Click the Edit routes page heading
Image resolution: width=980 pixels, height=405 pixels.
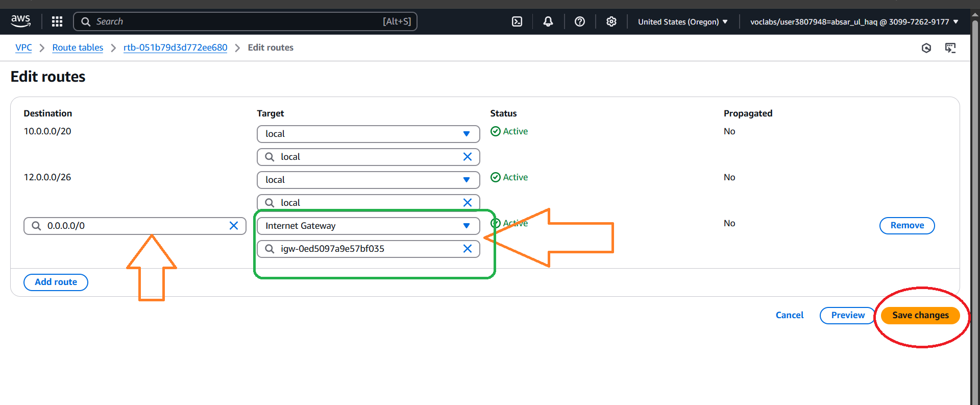pyautogui.click(x=48, y=77)
